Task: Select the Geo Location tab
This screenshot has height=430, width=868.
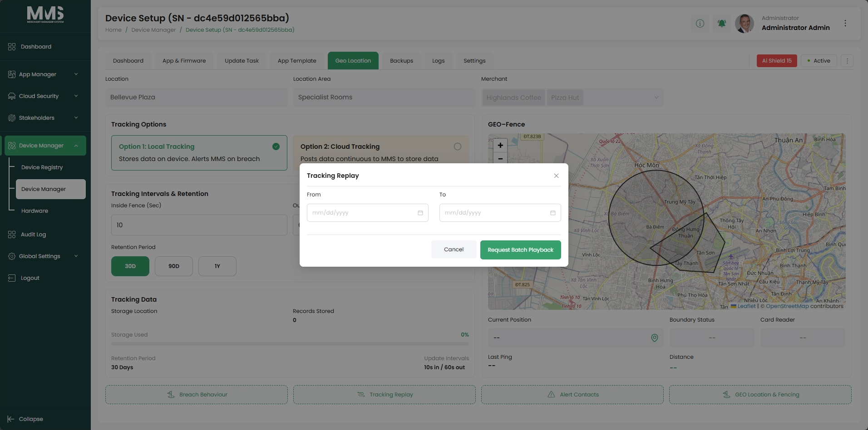Action: [x=353, y=61]
